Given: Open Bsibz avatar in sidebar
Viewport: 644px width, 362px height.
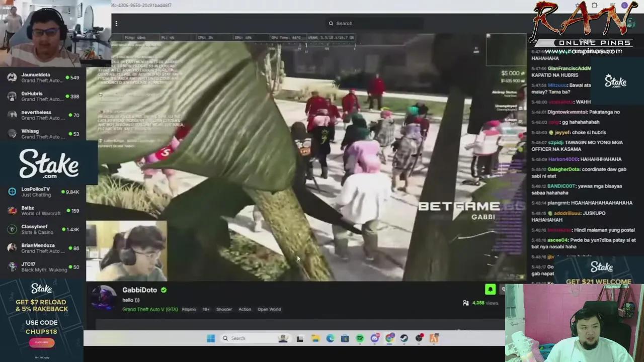Looking at the screenshot, I should (x=12, y=211).
